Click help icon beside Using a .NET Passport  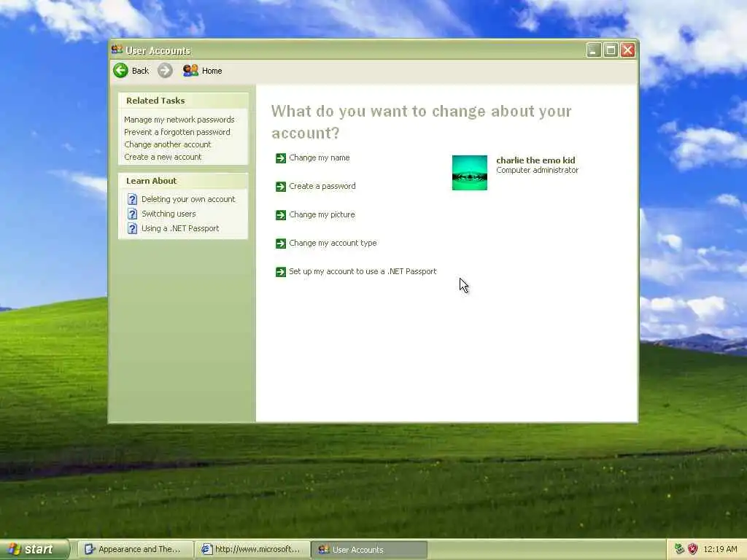click(x=133, y=228)
